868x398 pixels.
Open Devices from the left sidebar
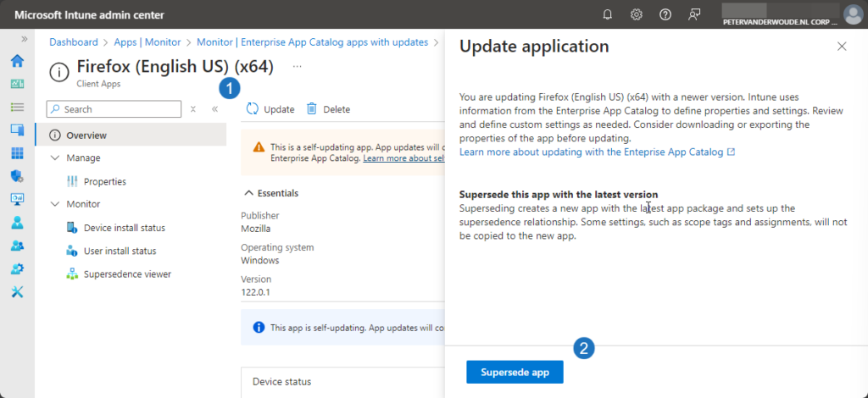pyautogui.click(x=17, y=130)
